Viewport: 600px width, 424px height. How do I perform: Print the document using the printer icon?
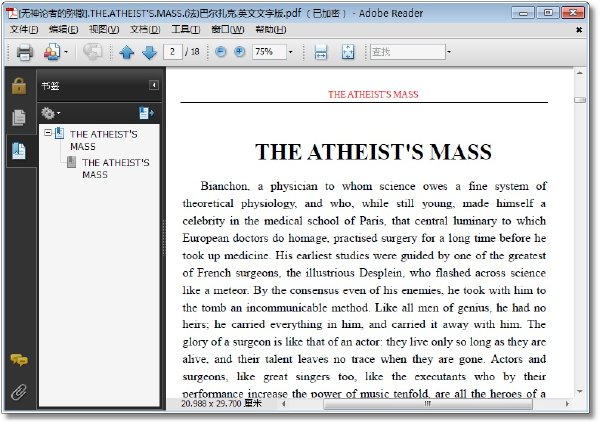coord(24,52)
